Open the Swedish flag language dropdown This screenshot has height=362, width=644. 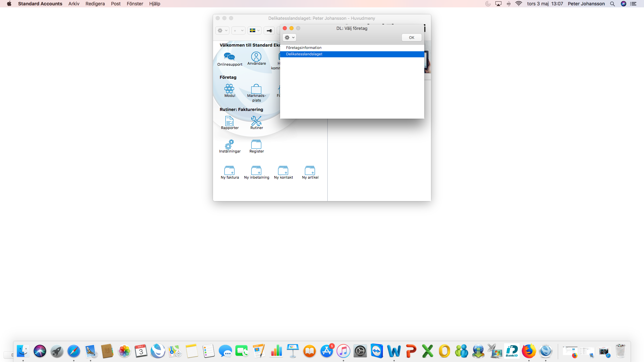(x=255, y=31)
